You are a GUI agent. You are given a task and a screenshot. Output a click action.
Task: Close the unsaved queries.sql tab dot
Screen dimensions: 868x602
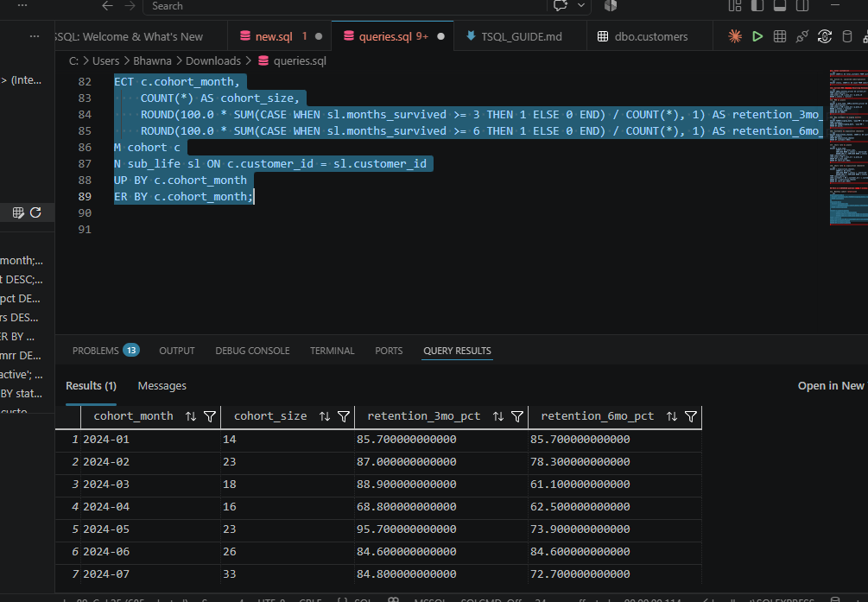point(440,36)
